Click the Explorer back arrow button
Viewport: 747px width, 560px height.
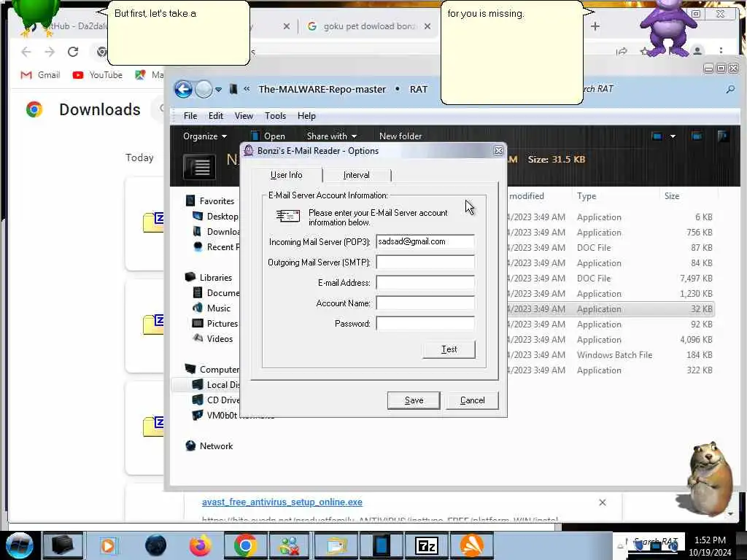point(183,89)
